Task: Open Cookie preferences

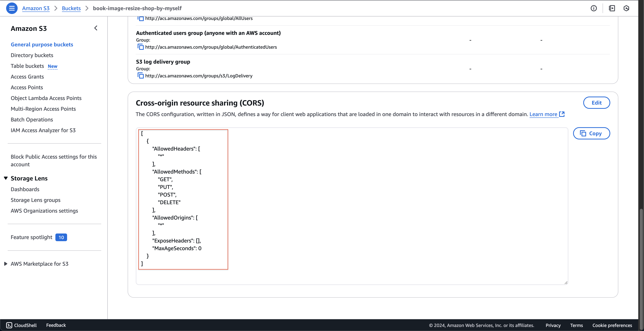Action: click(612, 325)
